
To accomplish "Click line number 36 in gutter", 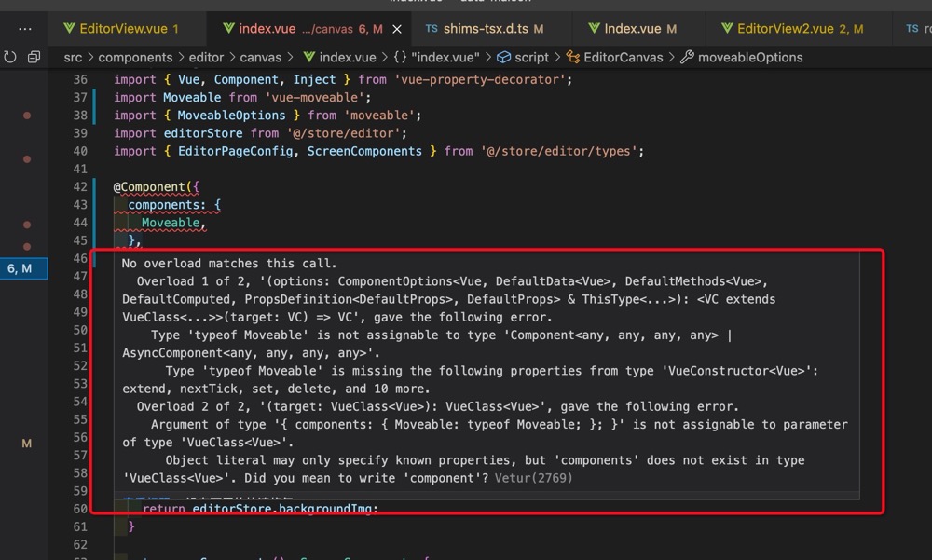I will pos(80,79).
